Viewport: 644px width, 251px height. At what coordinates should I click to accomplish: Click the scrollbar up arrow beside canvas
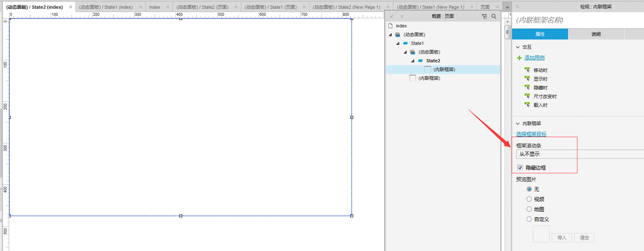508,21
